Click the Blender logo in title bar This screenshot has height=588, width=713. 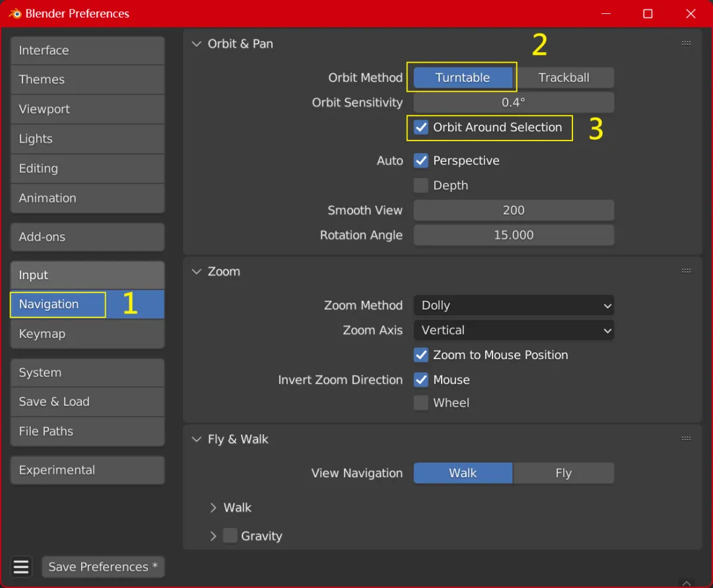(15, 14)
